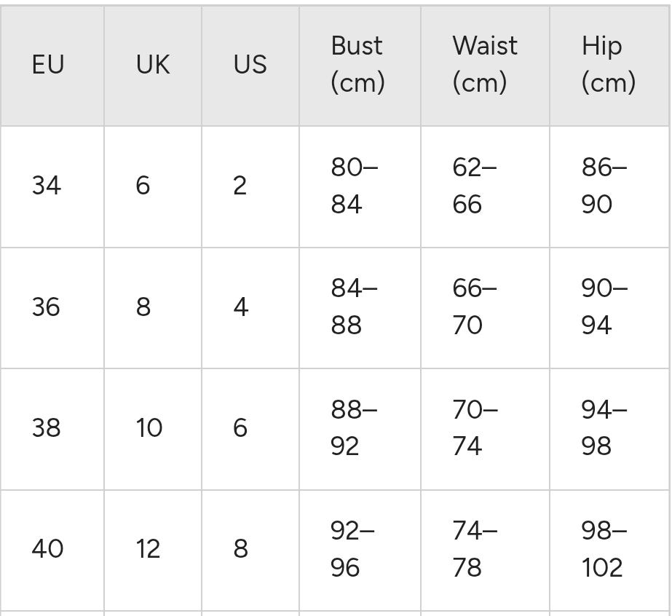Click EU size 40 cell
This screenshot has width=672, height=616.
click(x=47, y=548)
